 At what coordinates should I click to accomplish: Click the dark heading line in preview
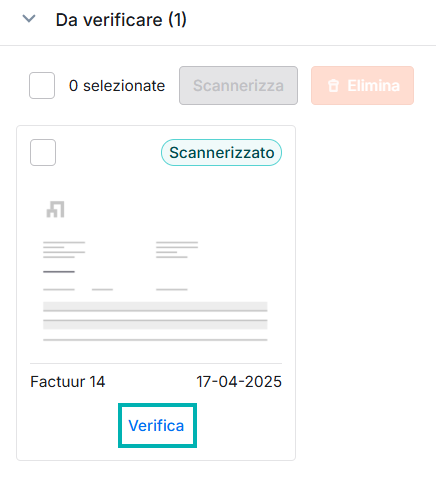tap(59, 272)
